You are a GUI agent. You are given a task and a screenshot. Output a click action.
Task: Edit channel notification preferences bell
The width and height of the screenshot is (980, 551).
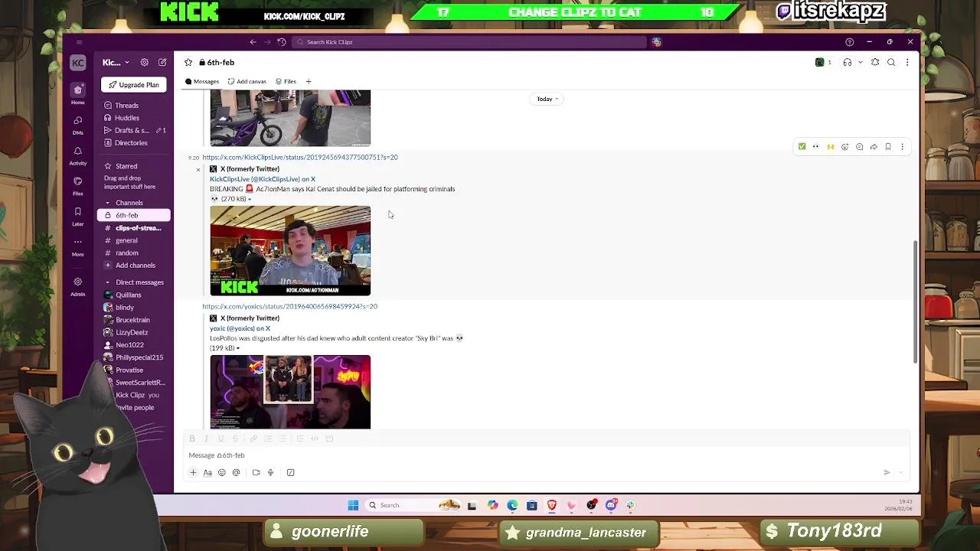pyautogui.click(x=875, y=63)
